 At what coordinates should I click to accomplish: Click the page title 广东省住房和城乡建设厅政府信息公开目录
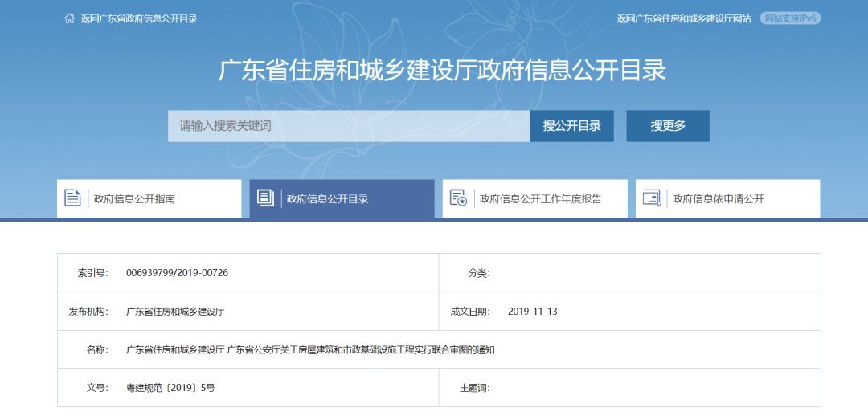point(442,71)
